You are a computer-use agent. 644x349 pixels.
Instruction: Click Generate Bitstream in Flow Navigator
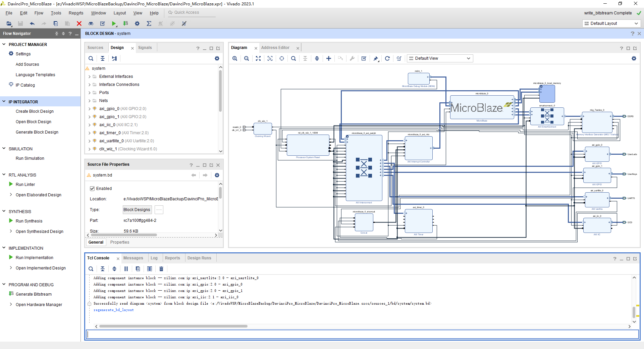[x=34, y=294]
